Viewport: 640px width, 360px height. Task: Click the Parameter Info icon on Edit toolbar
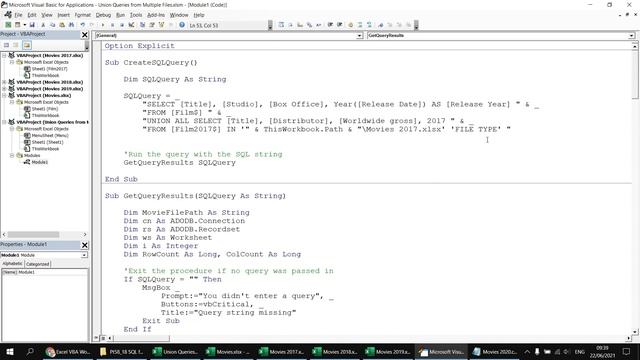coord(309,25)
